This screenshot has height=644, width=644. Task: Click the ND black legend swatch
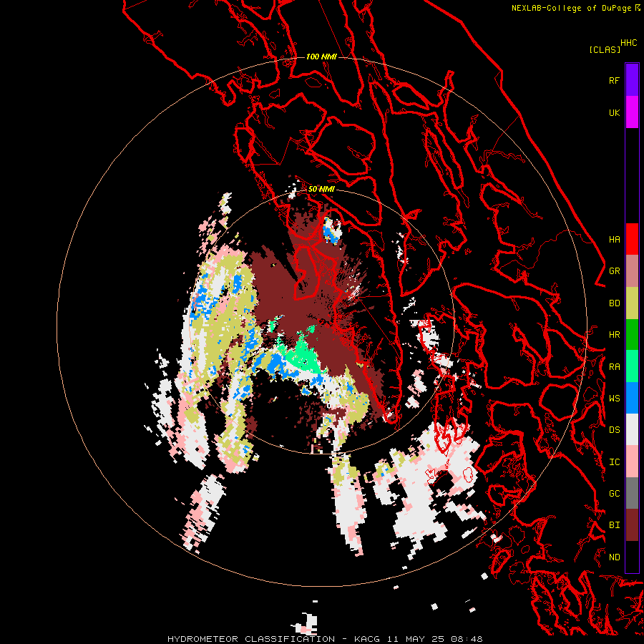click(632, 557)
